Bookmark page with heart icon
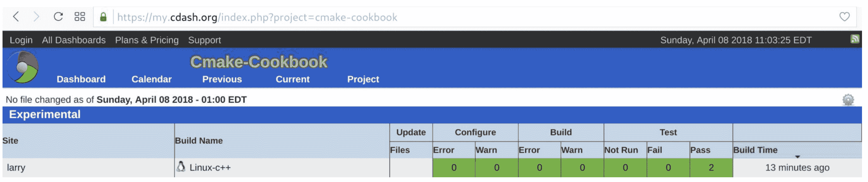This screenshot has height=182, width=868. coord(844,16)
